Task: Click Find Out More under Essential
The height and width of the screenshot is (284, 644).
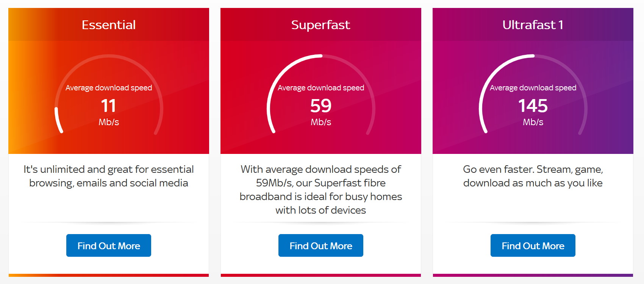Action: (x=109, y=245)
